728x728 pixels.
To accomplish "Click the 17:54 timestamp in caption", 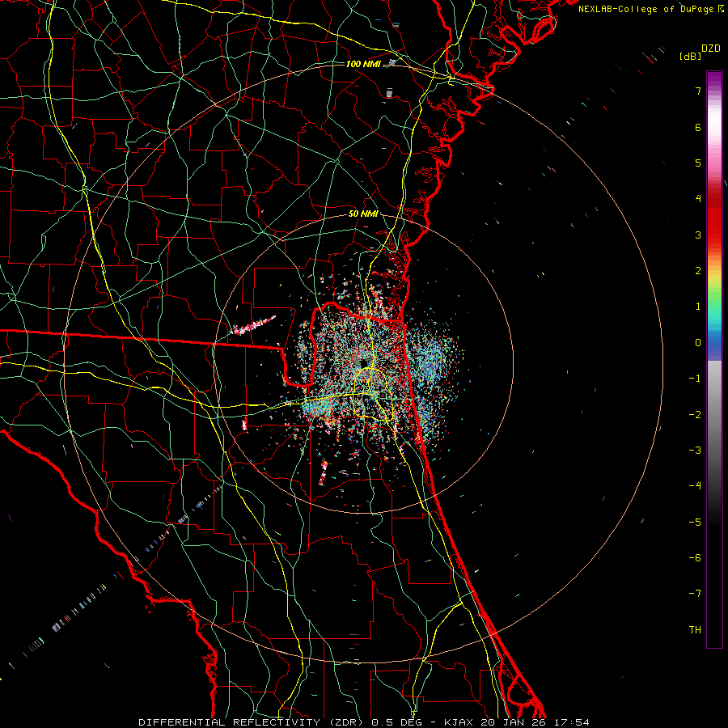I will [572, 722].
